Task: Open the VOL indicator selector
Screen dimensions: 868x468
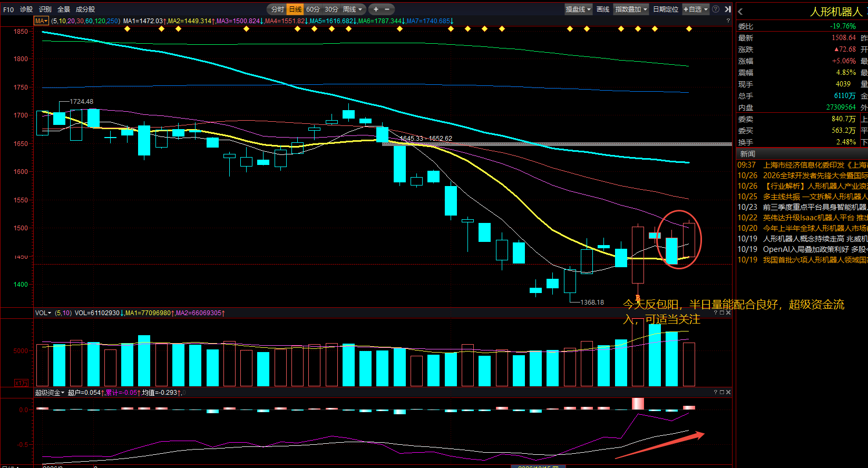Action: click(x=43, y=313)
